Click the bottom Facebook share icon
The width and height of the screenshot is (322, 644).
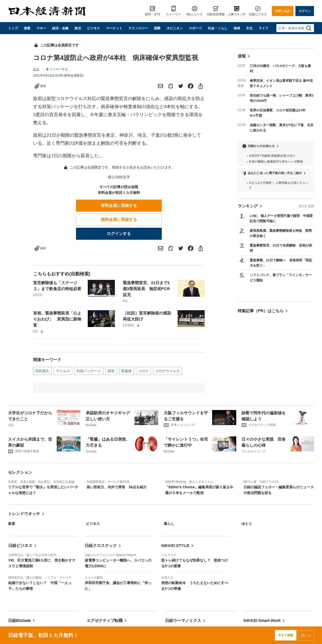(x=191, y=248)
